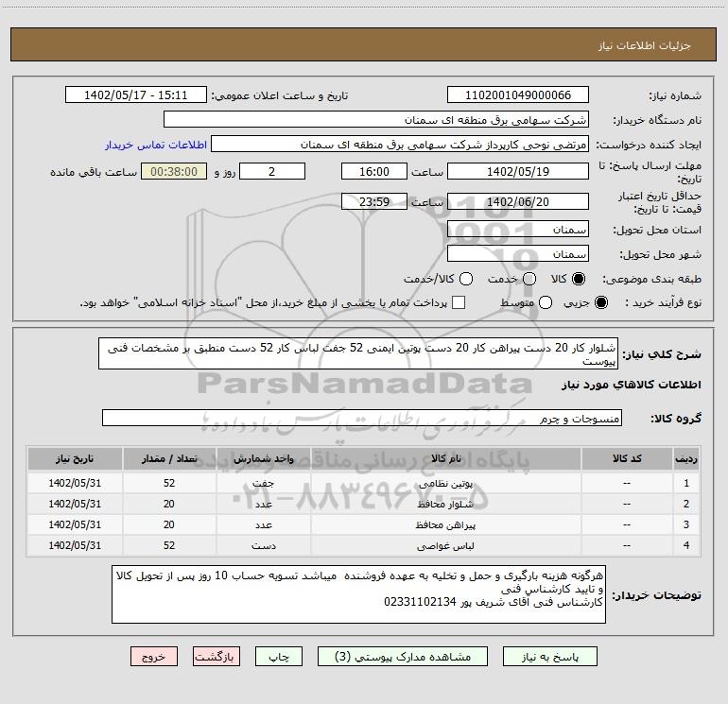The image size is (728, 704).
Task: Select the متوسط purchase type radio
Action: pos(546,302)
